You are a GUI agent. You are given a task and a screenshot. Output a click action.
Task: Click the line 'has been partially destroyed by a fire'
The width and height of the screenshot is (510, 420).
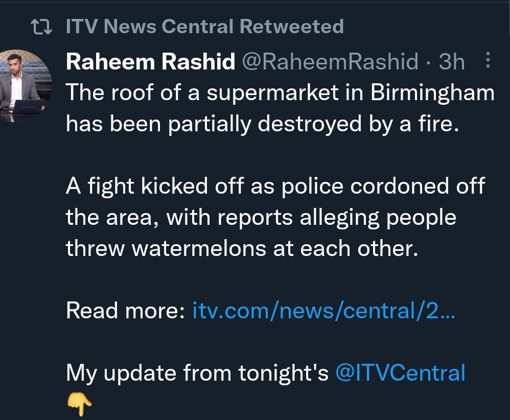pyautogui.click(x=263, y=124)
